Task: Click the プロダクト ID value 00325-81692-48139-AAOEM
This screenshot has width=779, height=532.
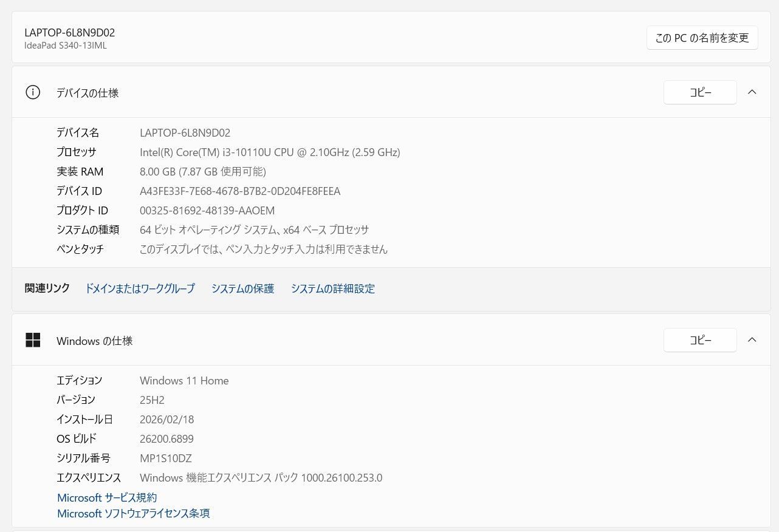Action: pyautogui.click(x=207, y=210)
